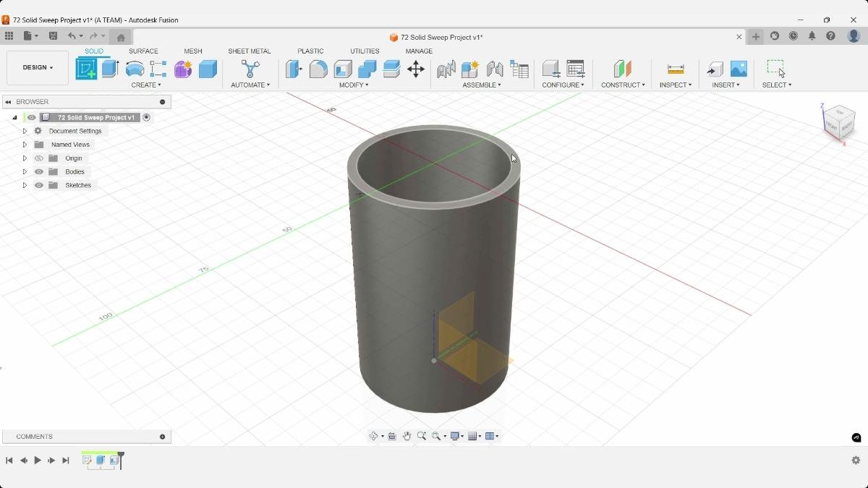Choose the window selection tool

(776, 68)
